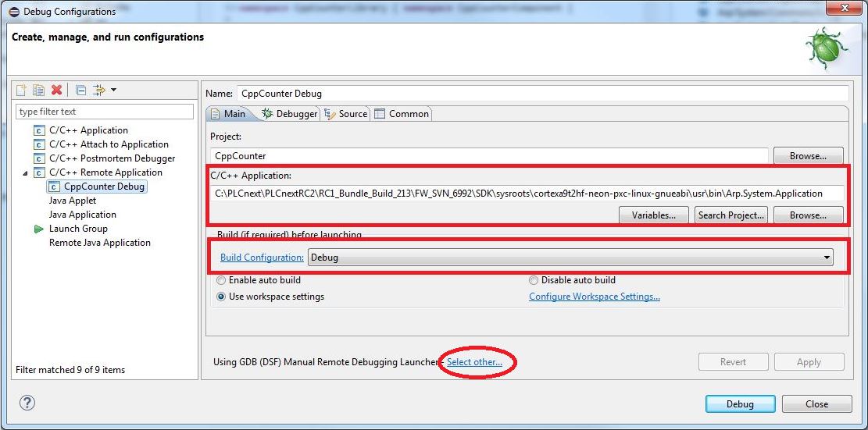Image resolution: width=868 pixels, height=430 pixels.
Task: Collapse all configurations in tree
Action: click(80, 90)
